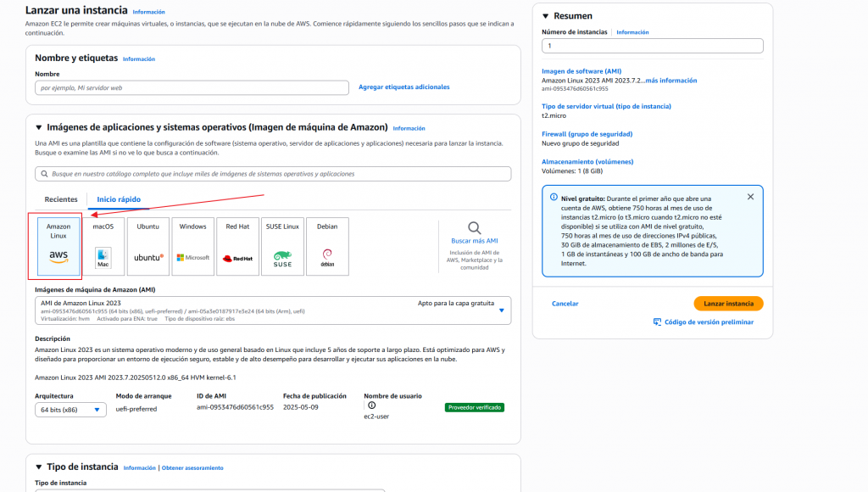
Task: Switch to the Inicio rápido tab
Action: click(119, 199)
